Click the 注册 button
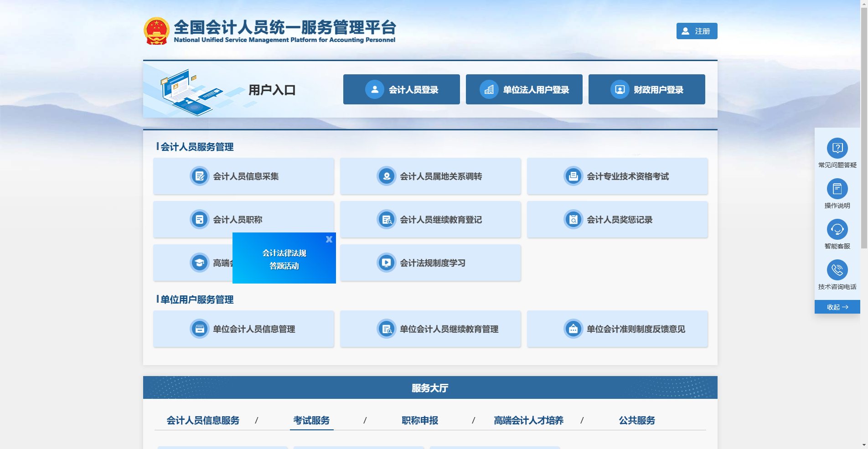This screenshot has height=449, width=868. (696, 31)
